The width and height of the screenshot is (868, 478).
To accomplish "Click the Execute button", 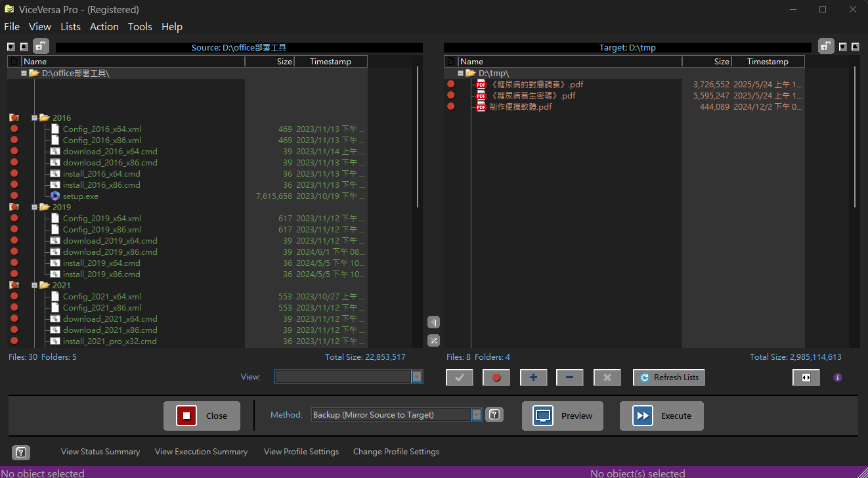I will click(x=662, y=416).
